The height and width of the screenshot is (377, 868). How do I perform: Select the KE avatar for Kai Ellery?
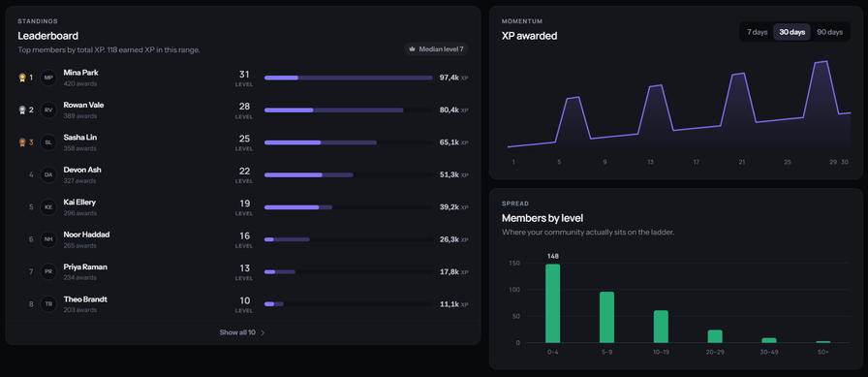click(x=48, y=207)
